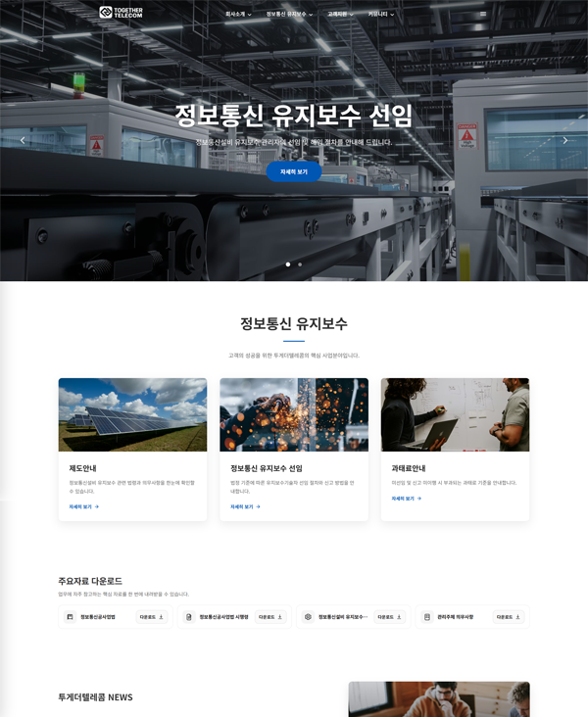Open the news photo thumbnail
The width and height of the screenshot is (588, 717).
pos(439,699)
